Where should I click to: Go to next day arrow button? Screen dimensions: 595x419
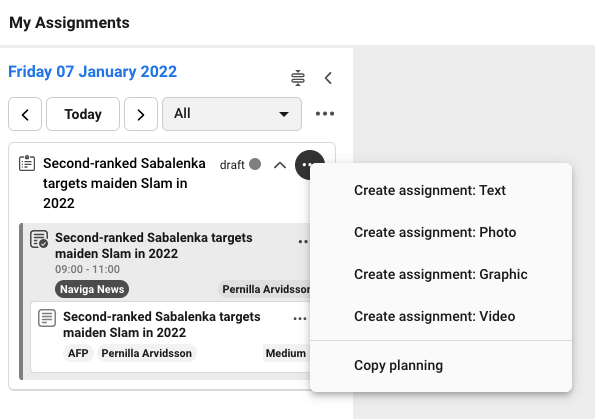pyautogui.click(x=141, y=114)
